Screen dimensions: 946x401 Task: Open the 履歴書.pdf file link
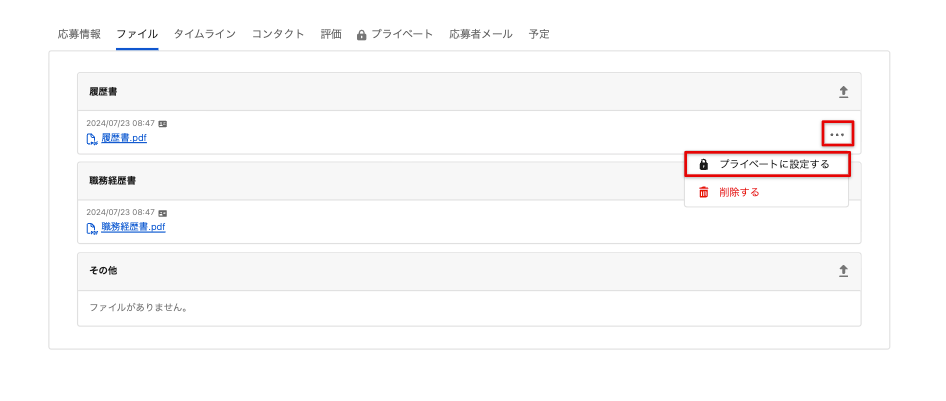[124, 138]
